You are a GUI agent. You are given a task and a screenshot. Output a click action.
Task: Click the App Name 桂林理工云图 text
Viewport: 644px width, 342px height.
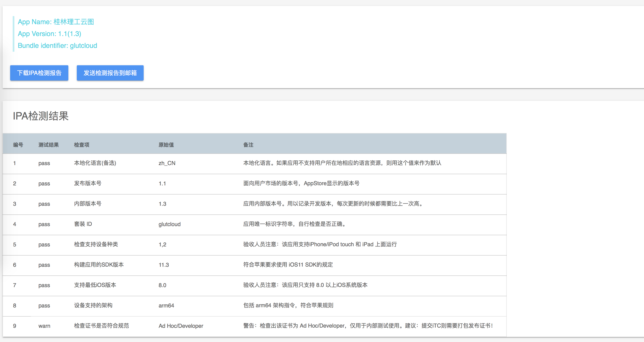coord(56,22)
